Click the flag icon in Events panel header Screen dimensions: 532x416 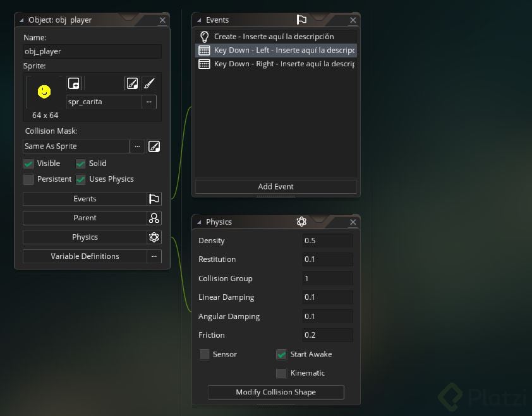[301, 20]
